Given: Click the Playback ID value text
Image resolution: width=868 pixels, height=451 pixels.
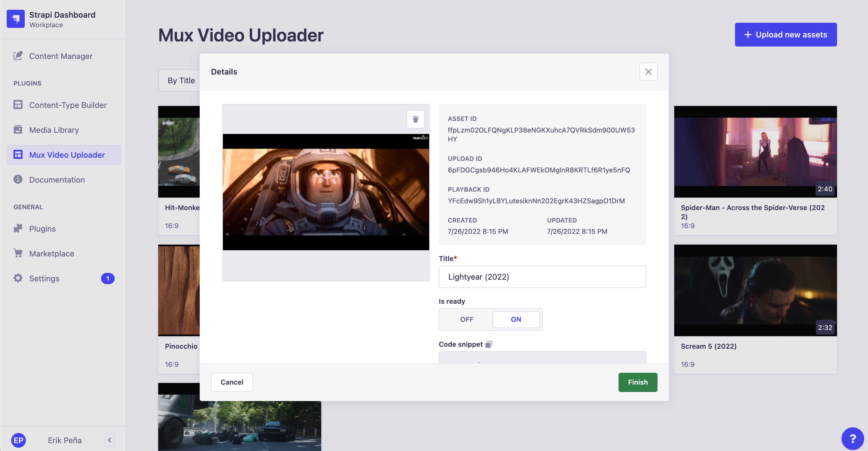Looking at the screenshot, I should 536,201.
